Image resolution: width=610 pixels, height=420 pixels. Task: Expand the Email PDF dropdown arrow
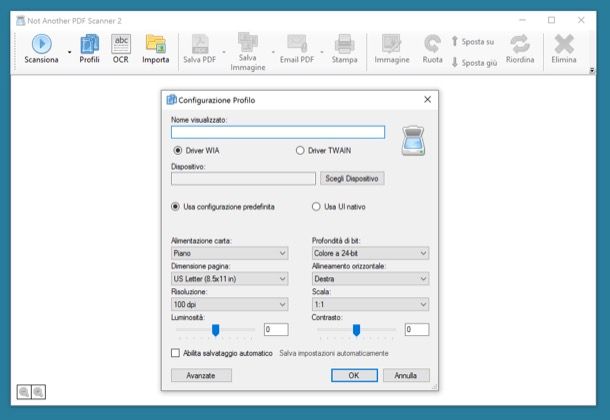coord(322,52)
